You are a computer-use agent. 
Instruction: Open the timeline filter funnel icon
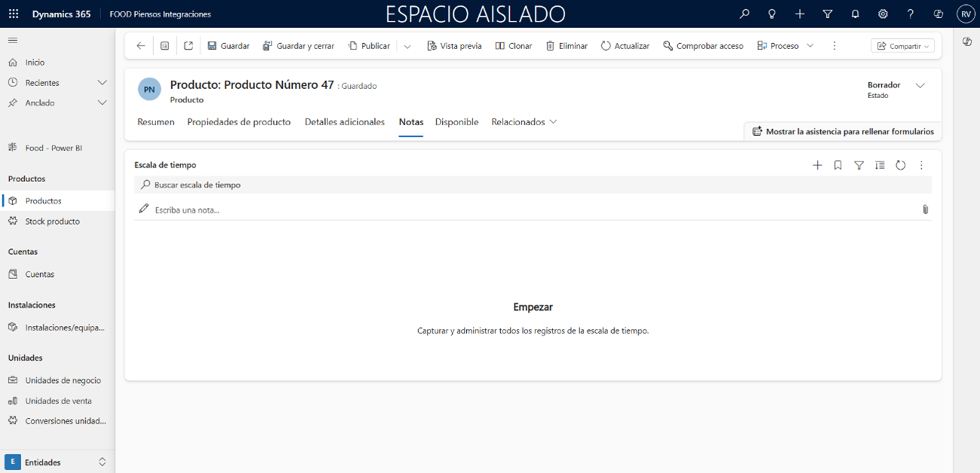tap(859, 165)
